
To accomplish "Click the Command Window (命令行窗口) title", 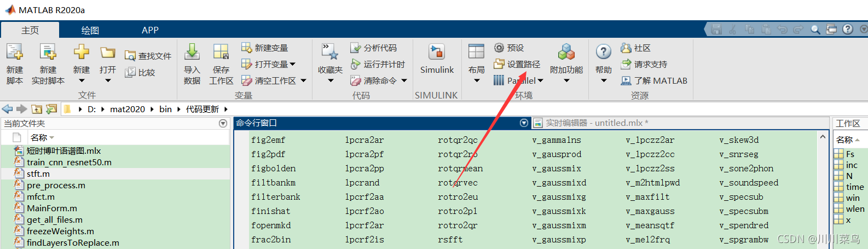I will click(x=257, y=123).
